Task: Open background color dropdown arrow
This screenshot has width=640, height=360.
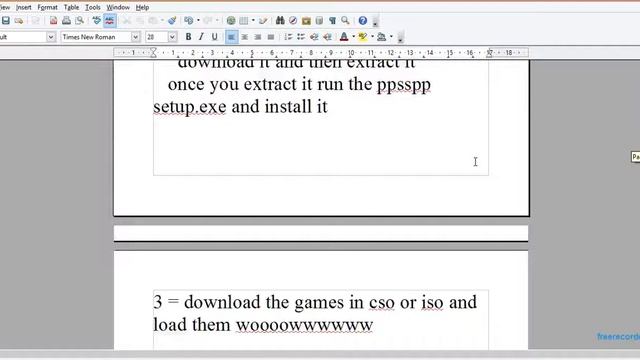Action: point(391,37)
